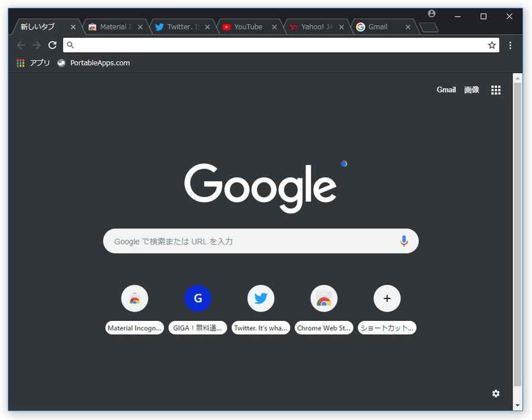Open the GIGA shortcut tile icon
The height and width of the screenshot is (420, 532).
click(x=198, y=298)
